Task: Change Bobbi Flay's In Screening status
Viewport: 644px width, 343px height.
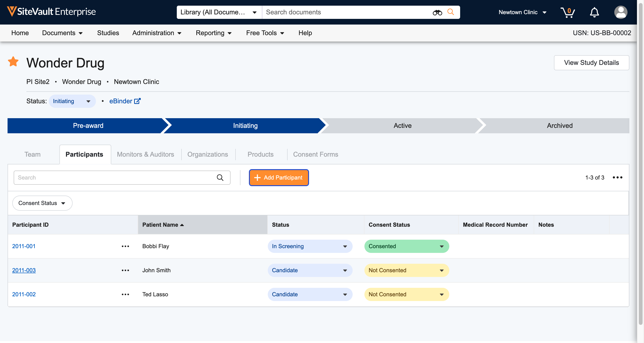Action: 310,247
